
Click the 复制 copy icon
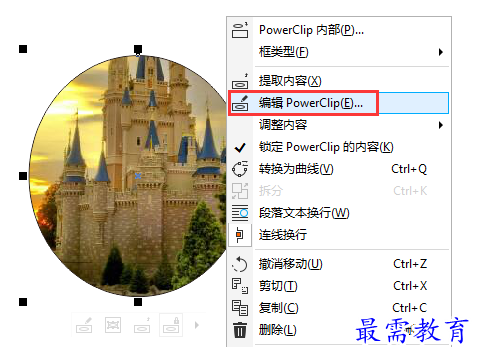(x=240, y=308)
